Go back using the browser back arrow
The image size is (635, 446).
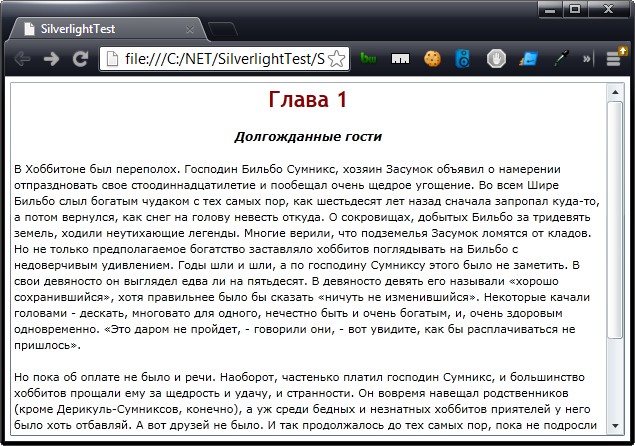[x=22, y=59]
